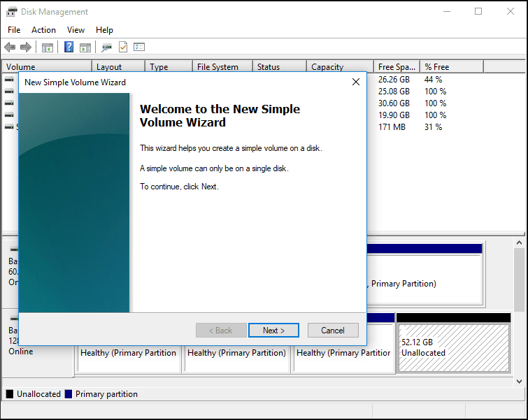
Task: Click the 44 % free value
Action: pyautogui.click(x=433, y=80)
